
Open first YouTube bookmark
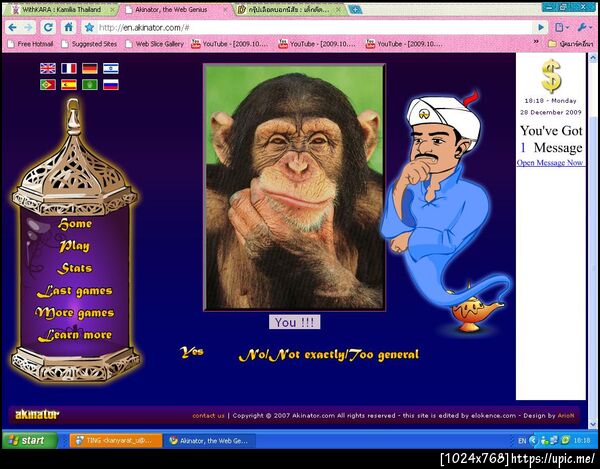230,44
